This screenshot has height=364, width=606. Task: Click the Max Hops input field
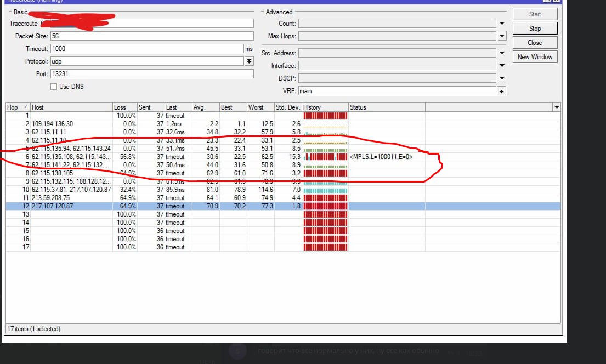397,36
